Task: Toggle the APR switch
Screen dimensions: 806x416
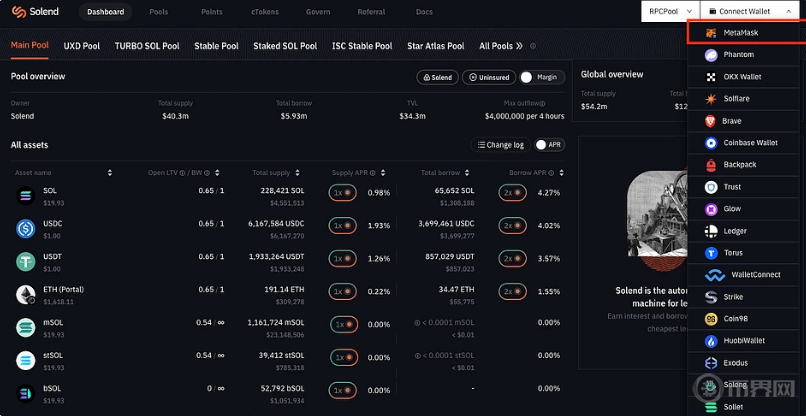Action: 541,145
